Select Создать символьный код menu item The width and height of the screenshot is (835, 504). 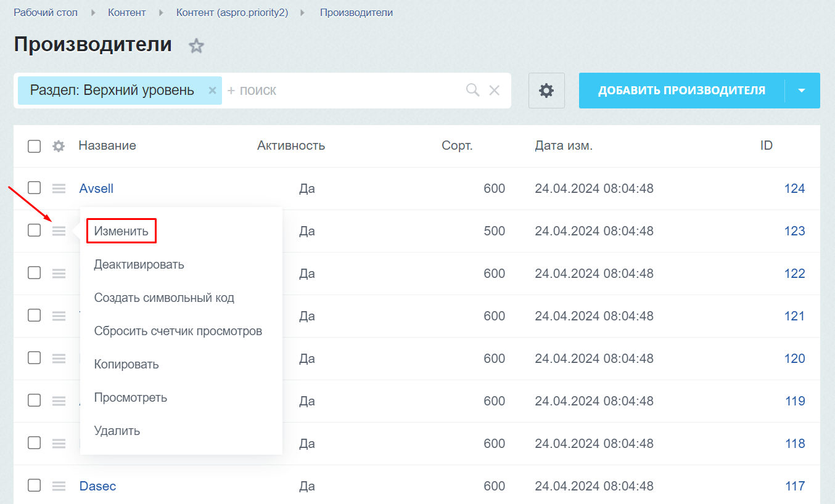[x=164, y=298]
